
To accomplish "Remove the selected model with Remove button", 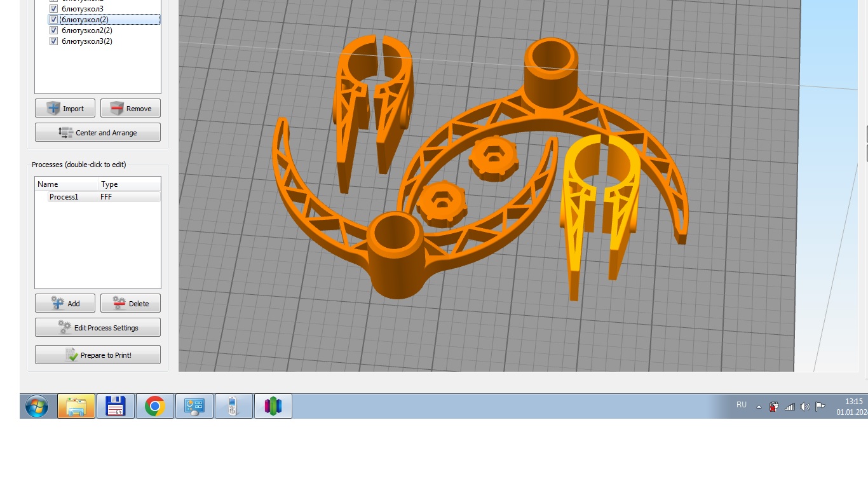I will point(130,108).
